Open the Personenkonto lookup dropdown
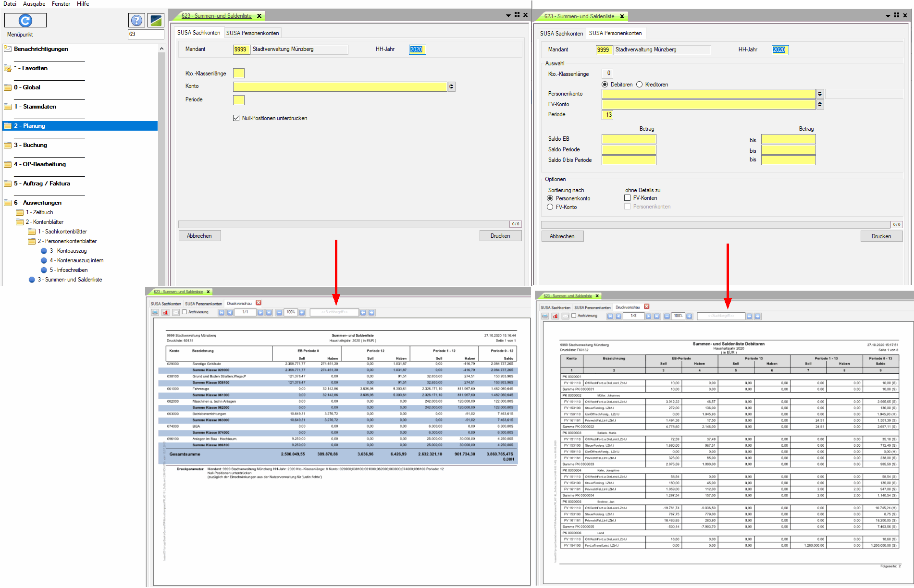This screenshot has height=588, width=914. (x=820, y=94)
